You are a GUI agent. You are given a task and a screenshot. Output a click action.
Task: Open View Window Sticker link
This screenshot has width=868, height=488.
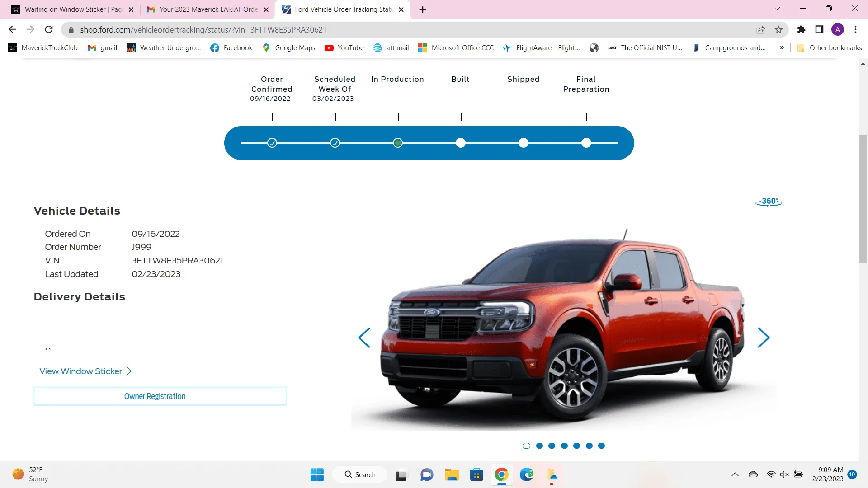[85, 371]
